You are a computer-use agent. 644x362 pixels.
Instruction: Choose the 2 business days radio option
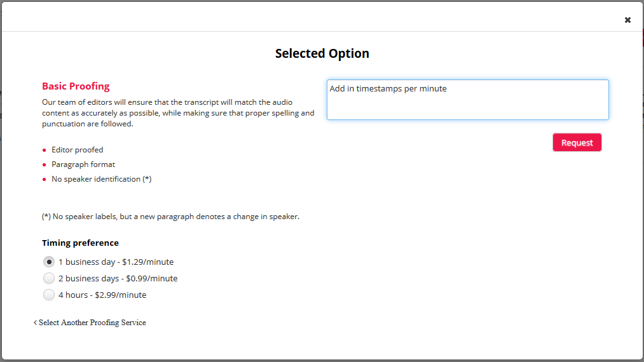(x=49, y=278)
